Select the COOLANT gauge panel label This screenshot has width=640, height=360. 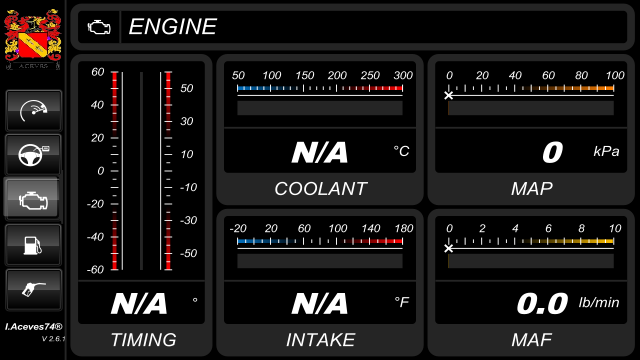320,189
